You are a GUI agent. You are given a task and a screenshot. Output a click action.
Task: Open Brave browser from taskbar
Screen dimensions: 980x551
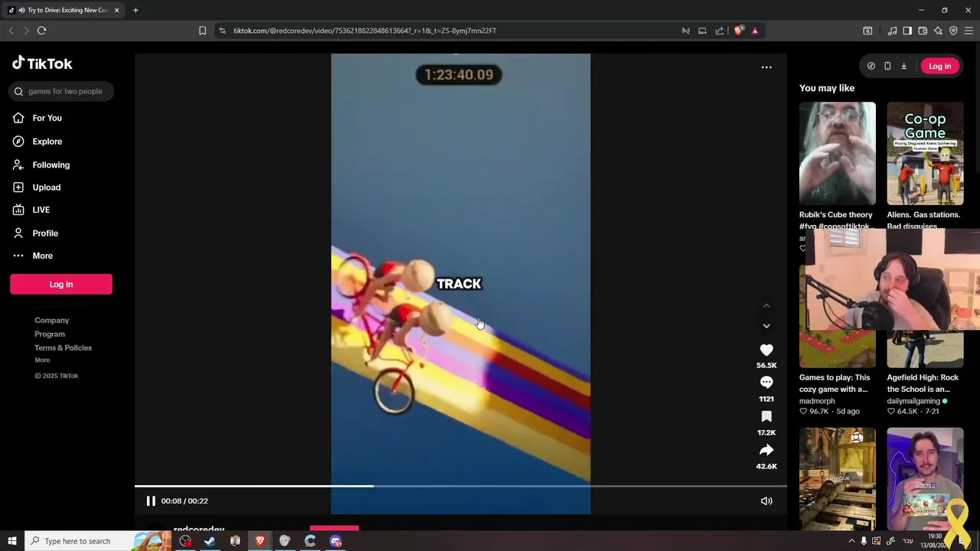pos(260,541)
